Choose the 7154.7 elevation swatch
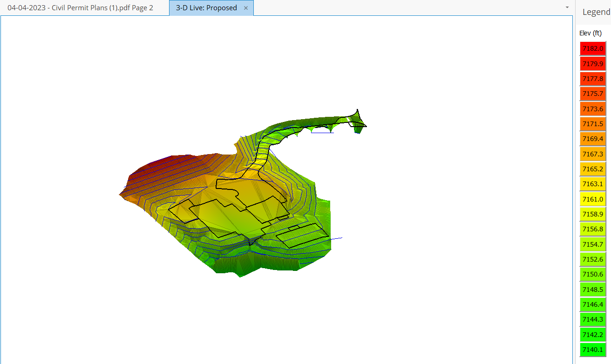 coord(592,244)
